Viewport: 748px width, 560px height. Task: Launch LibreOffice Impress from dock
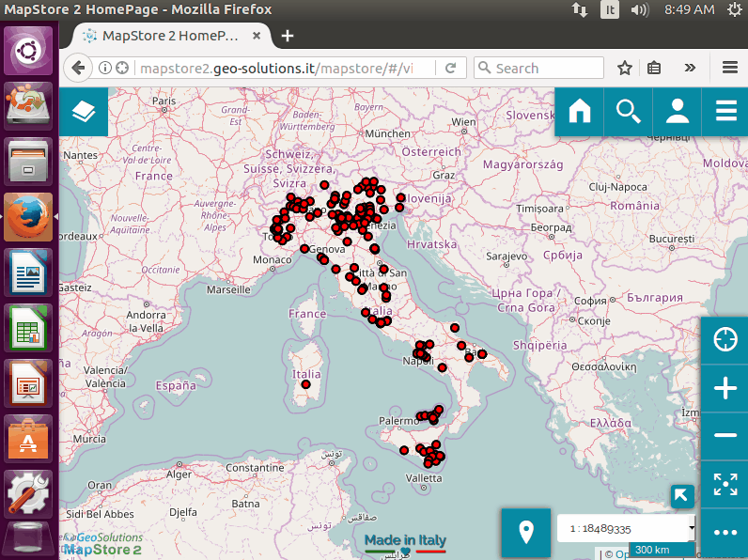coord(28,383)
